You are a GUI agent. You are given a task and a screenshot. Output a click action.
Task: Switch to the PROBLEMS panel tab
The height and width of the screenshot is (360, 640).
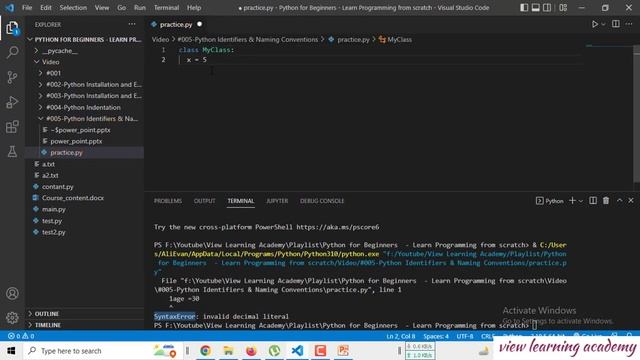click(x=168, y=201)
